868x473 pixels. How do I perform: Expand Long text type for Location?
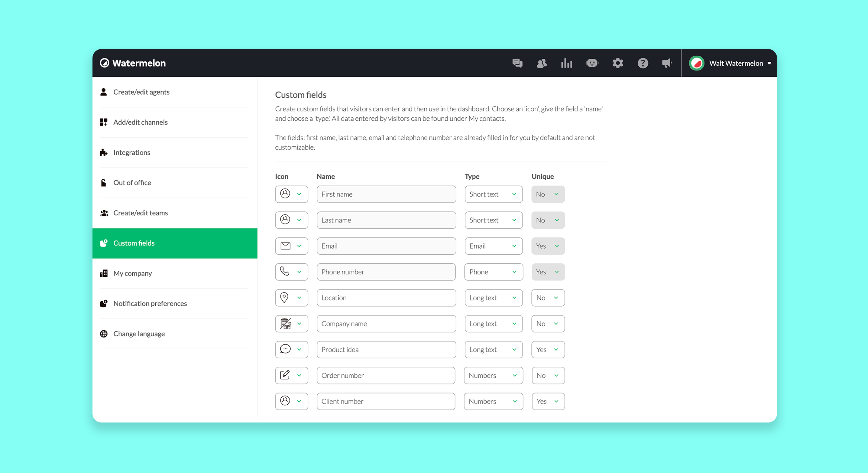coord(493,298)
